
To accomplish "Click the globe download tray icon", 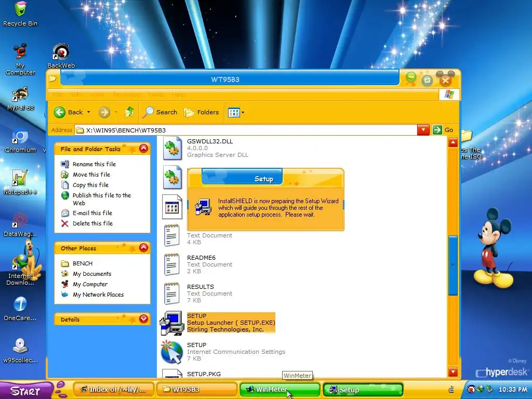I will click(481, 389).
